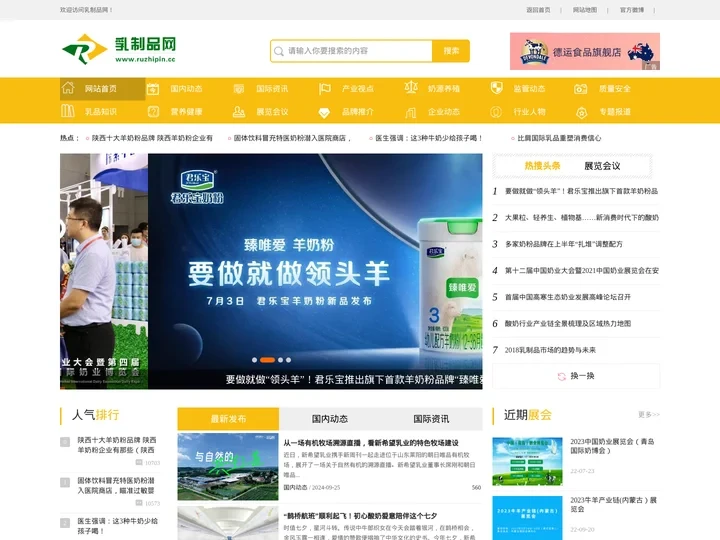Click the 君乐宝 carousel banner image
The height and width of the screenshot is (540, 720).
click(315, 271)
